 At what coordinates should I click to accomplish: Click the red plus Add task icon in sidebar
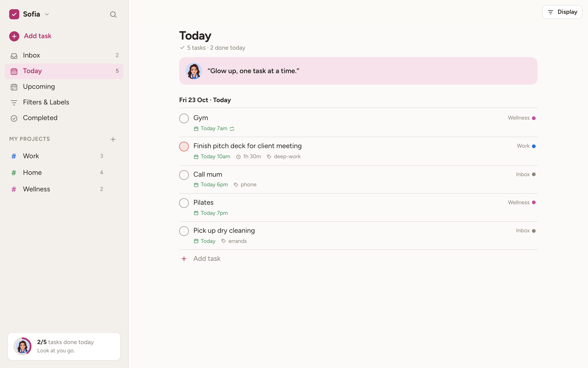(14, 36)
